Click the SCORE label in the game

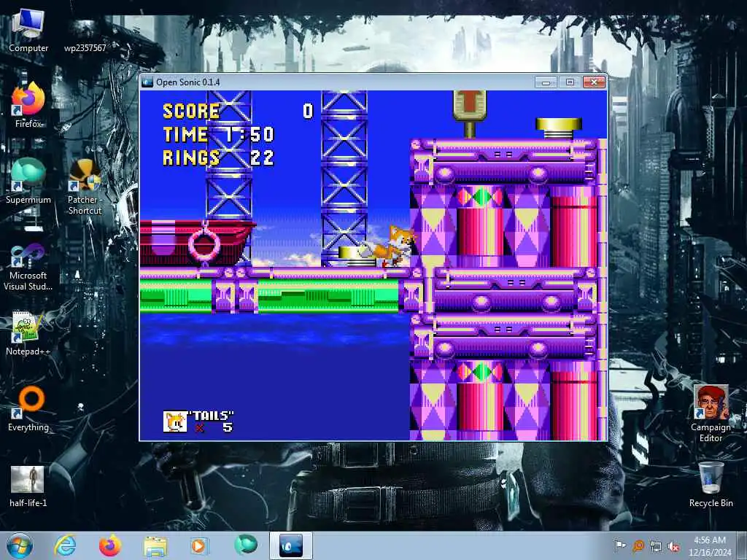(x=191, y=112)
